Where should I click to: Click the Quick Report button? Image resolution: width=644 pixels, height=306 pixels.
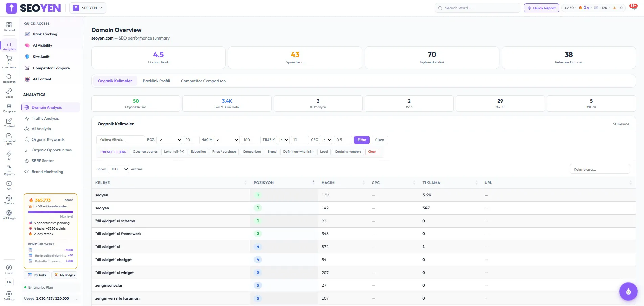click(542, 8)
